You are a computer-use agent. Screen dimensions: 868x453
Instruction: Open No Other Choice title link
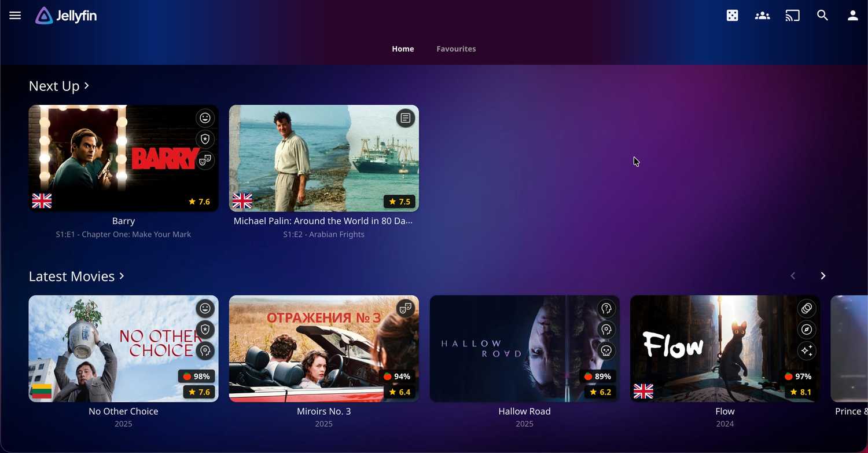point(123,411)
